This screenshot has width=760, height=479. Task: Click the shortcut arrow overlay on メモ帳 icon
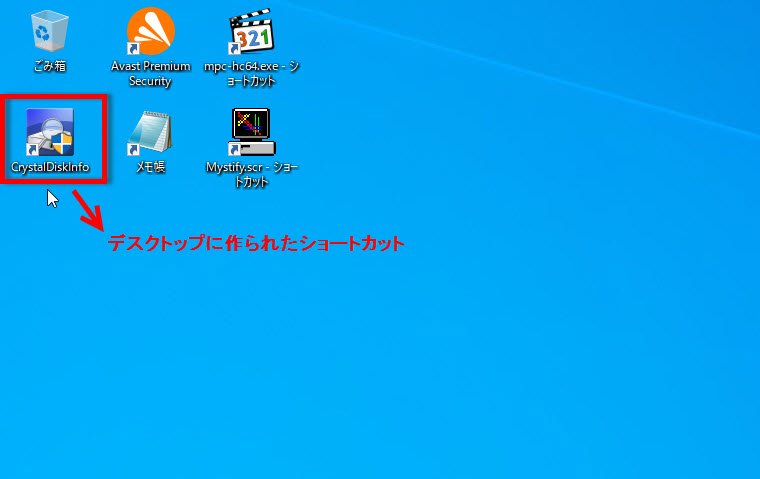click(x=134, y=150)
